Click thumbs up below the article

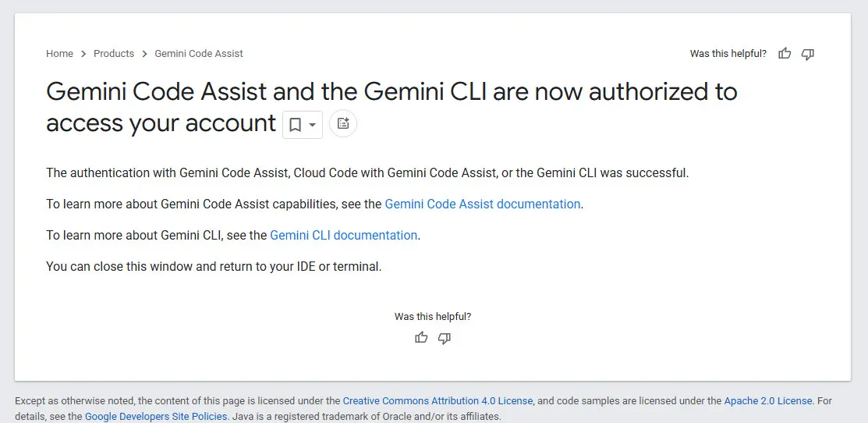tap(421, 338)
